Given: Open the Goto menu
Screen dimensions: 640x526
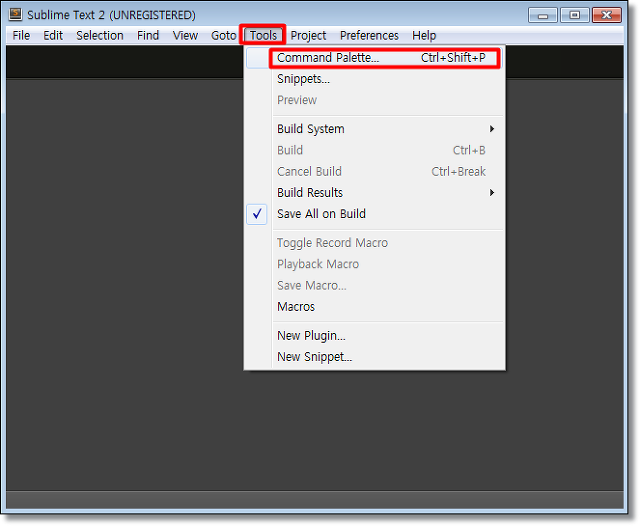Looking at the screenshot, I should (x=223, y=36).
